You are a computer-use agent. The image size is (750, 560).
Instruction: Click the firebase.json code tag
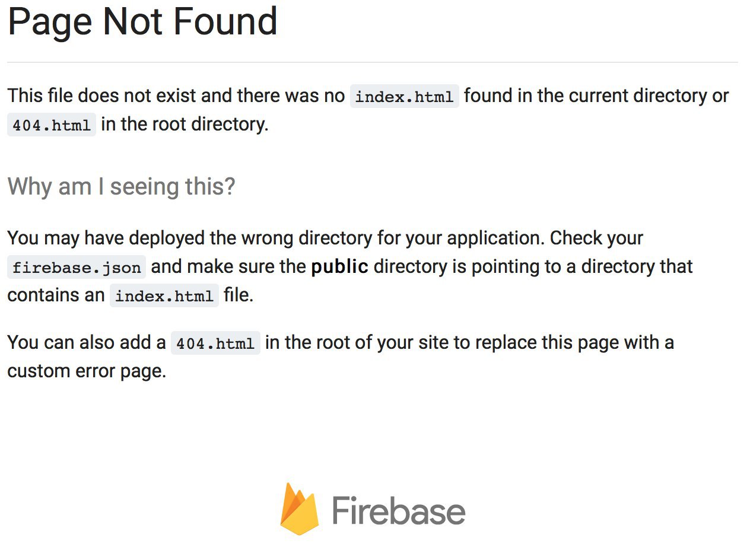(77, 267)
